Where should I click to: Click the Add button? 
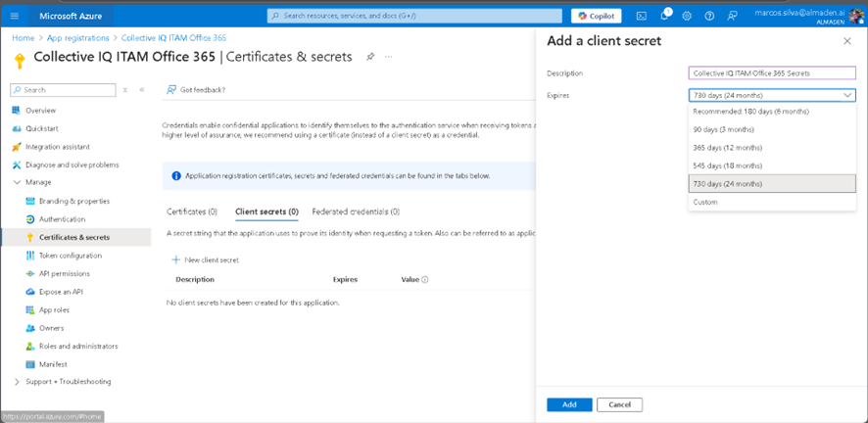pos(569,404)
